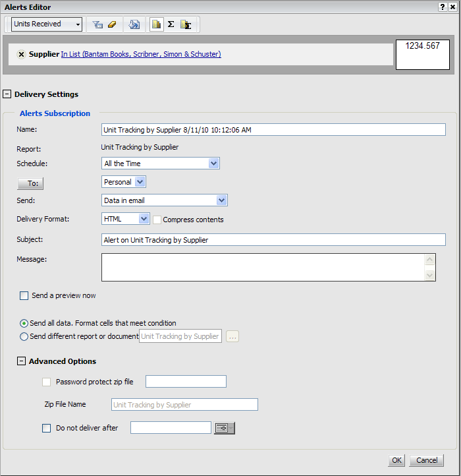
Task: Tick the Do not deliver after checkbox
Action: pyautogui.click(x=46, y=428)
